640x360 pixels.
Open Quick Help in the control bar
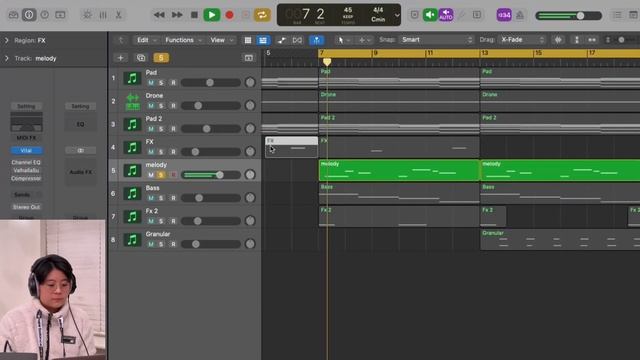pyautogui.click(x=44, y=15)
